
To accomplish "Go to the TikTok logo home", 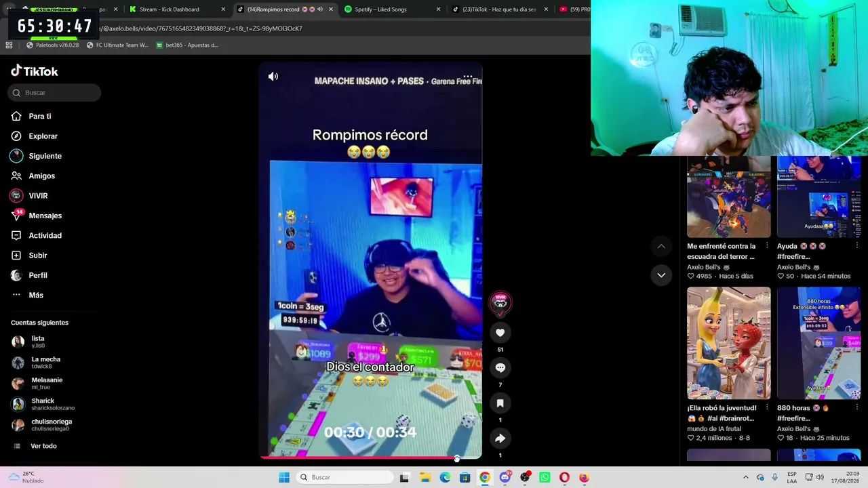I will (35, 71).
